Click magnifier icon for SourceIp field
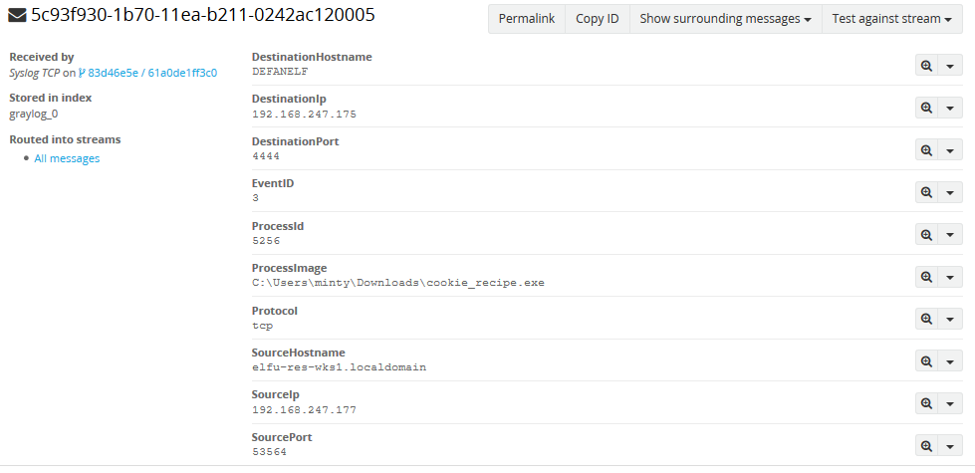Viewport: 975px width, 473px height. coord(927,404)
